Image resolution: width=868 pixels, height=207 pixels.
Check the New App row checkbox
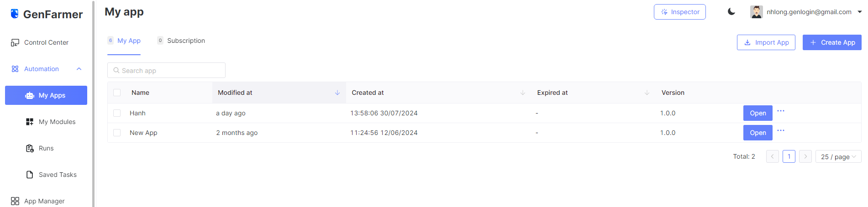(x=117, y=133)
